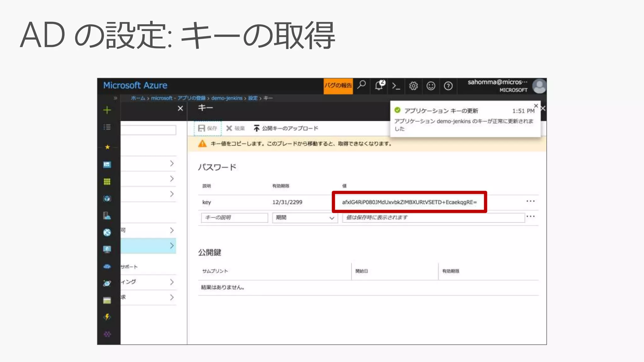The height and width of the screenshot is (362, 644).
Task: Click the feedback smiley icon
Action: 430,86
